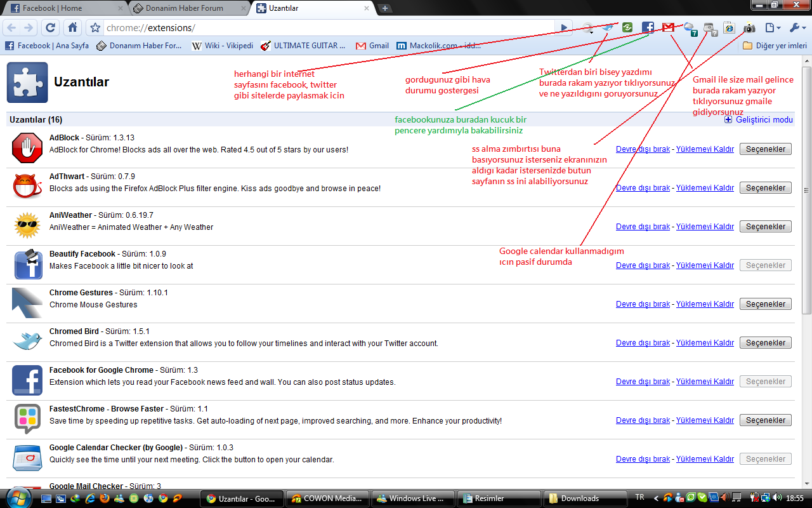Click the Go play arrow beside address bar

click(564, 28)
